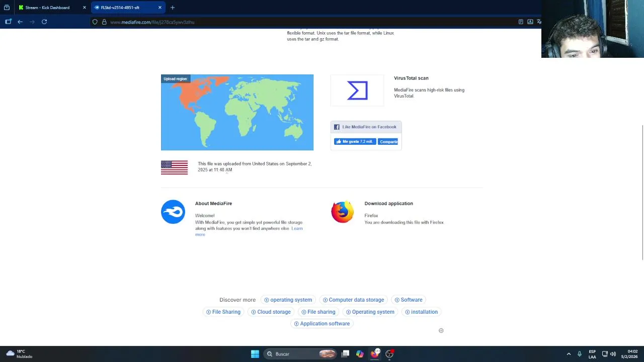Change the ESP LAA input language

click(x=592, y=354)
